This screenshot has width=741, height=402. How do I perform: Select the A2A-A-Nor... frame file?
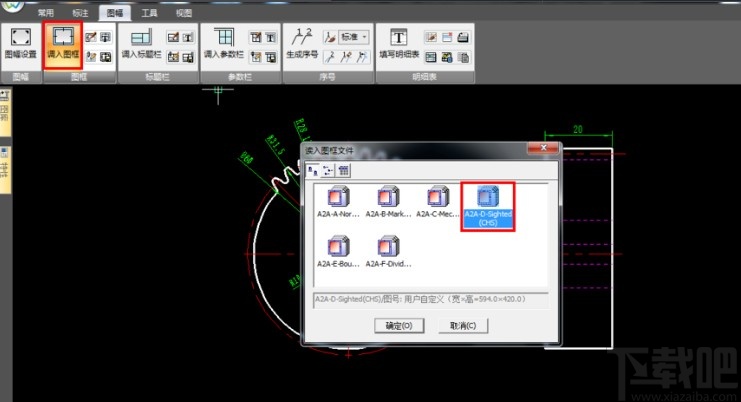click(x=338, y=202)
